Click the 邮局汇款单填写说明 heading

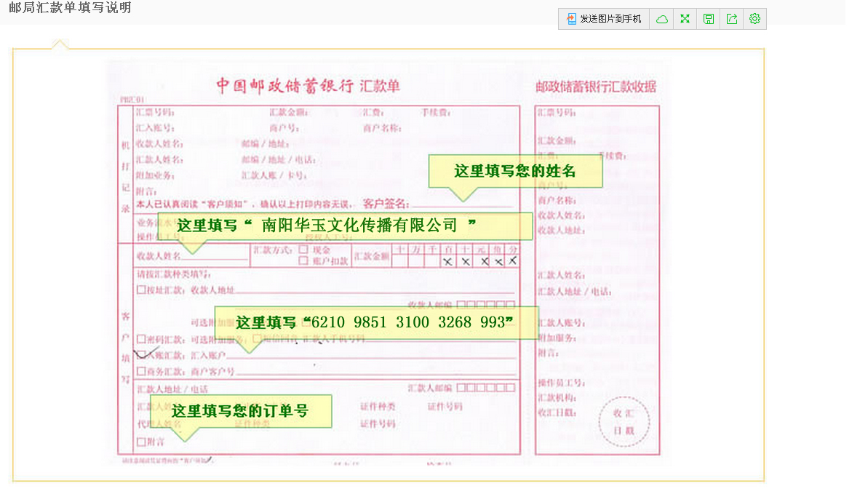pyautogui.click(x=70, y=8)
